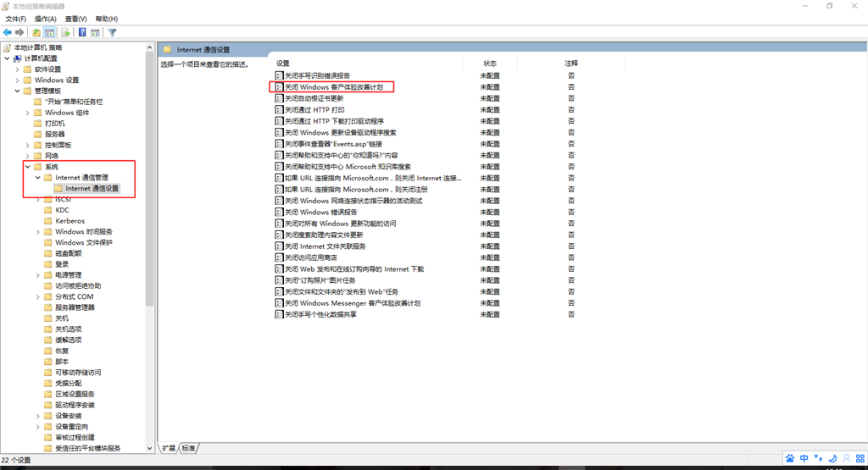Expand the 网络 tree node
This screenshot has height=470, width=868.
(x=28, y=156)
